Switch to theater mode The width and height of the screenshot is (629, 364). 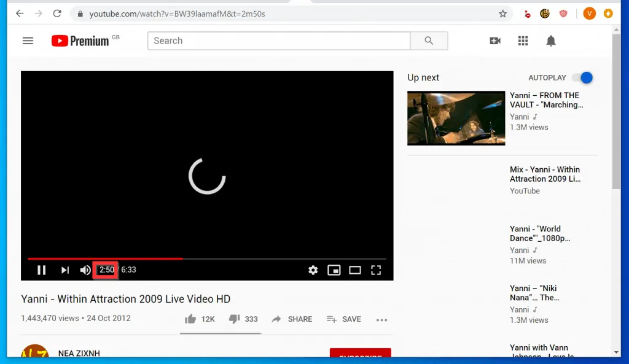(355, 270)
